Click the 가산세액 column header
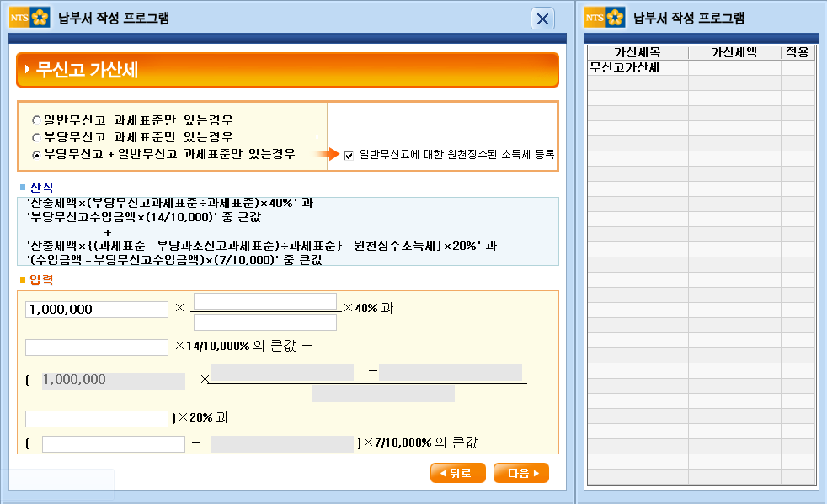 pyautogui.click(x=734, y=52)
